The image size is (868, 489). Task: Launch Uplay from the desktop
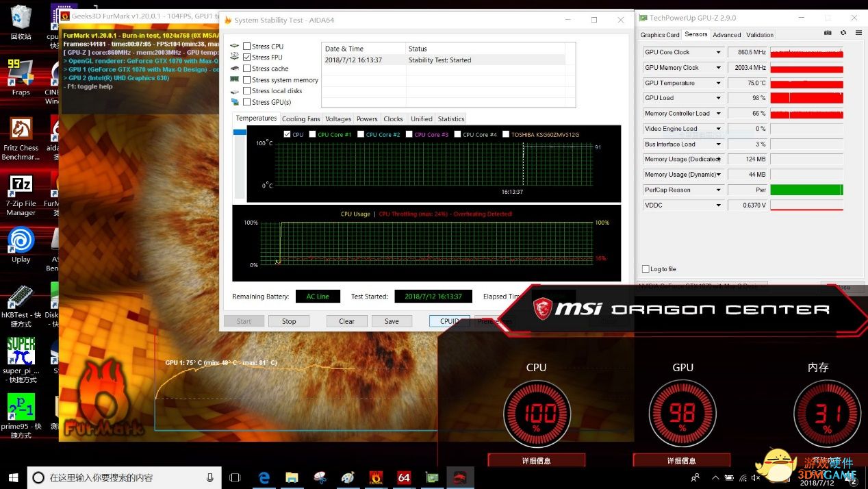(21, 245)
